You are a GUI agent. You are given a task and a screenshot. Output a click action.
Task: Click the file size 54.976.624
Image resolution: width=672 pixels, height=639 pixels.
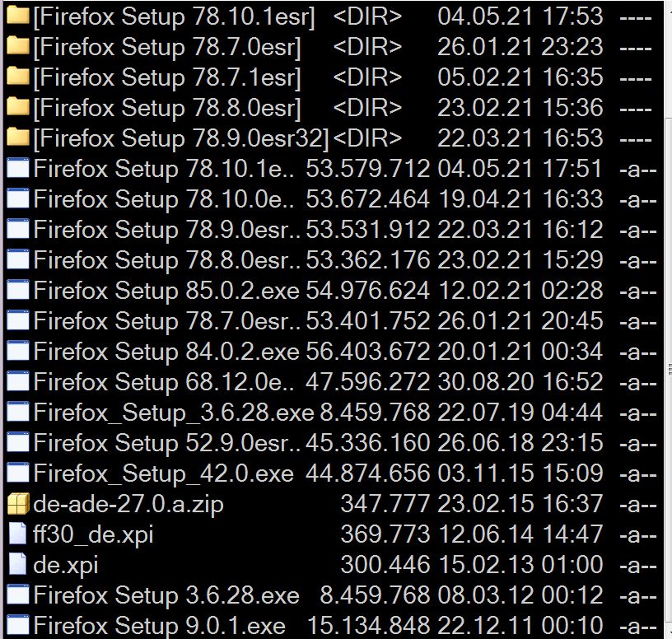368,290
